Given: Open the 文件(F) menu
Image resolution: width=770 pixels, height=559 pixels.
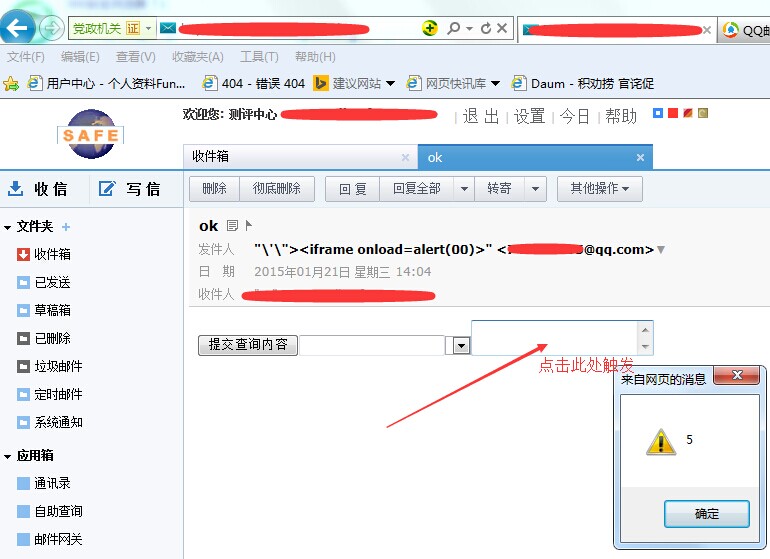Looking at the screenshot, I should pyautogui.click(x=26, y=57).
